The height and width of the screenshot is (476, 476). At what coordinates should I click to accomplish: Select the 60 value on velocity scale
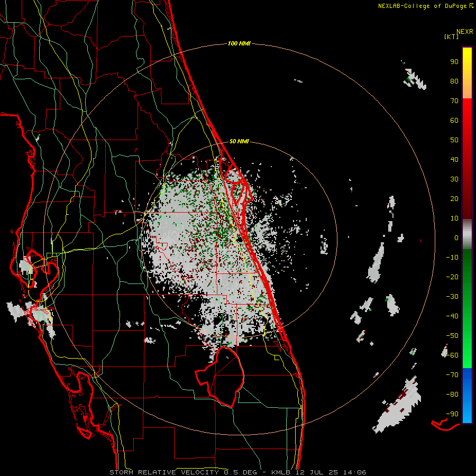(454, 120)
